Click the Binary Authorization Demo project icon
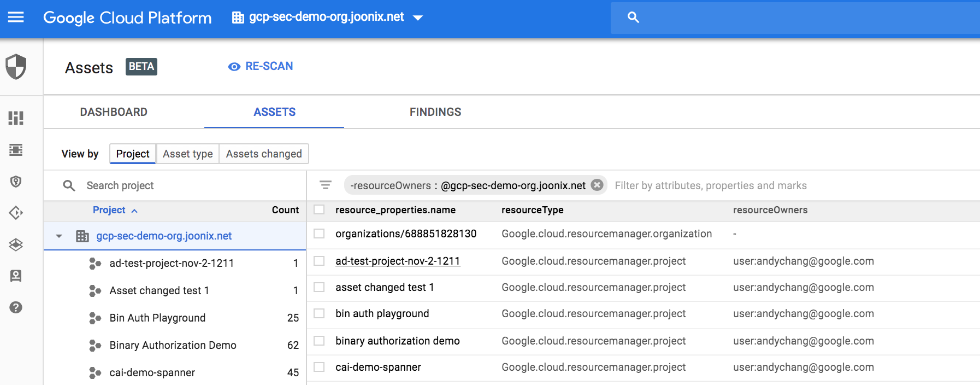980x385 pixels. (x=95, y=346)
